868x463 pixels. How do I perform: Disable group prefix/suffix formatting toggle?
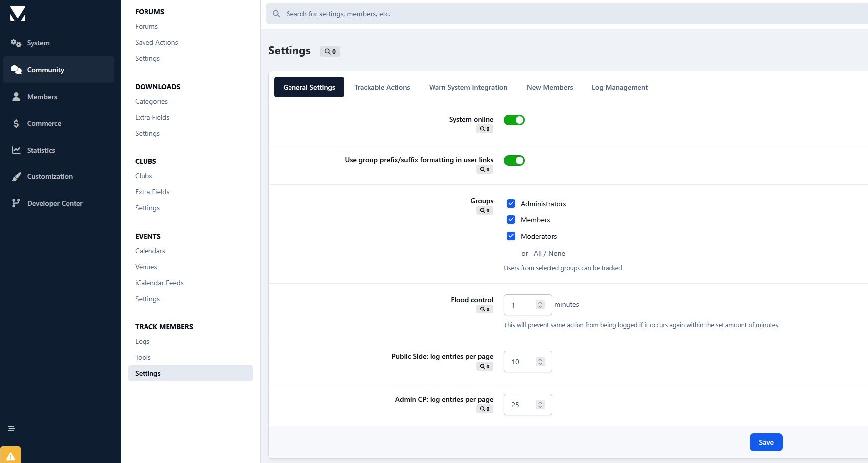(514, 161)
